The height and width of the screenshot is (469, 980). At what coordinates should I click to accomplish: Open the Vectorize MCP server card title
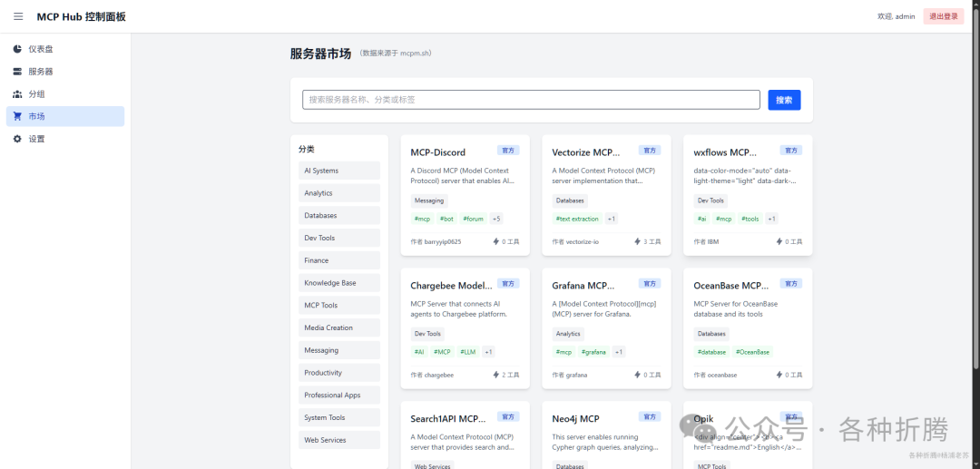(585, 152)
